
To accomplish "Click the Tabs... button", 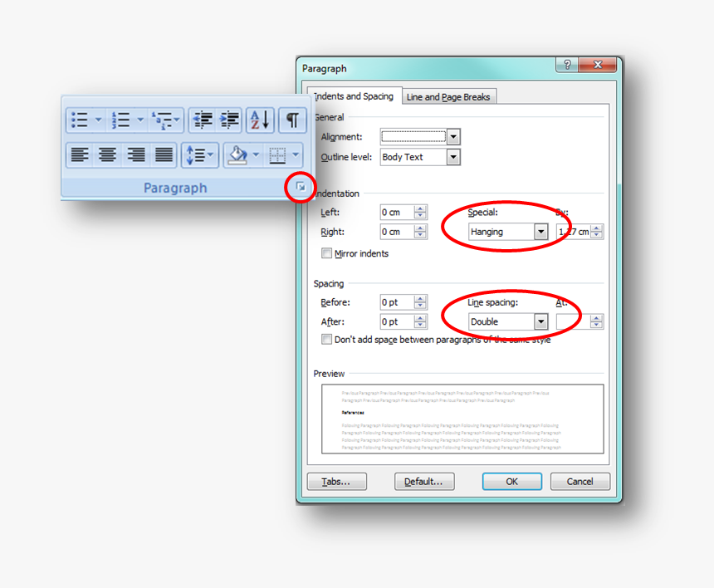I will 336,481.
